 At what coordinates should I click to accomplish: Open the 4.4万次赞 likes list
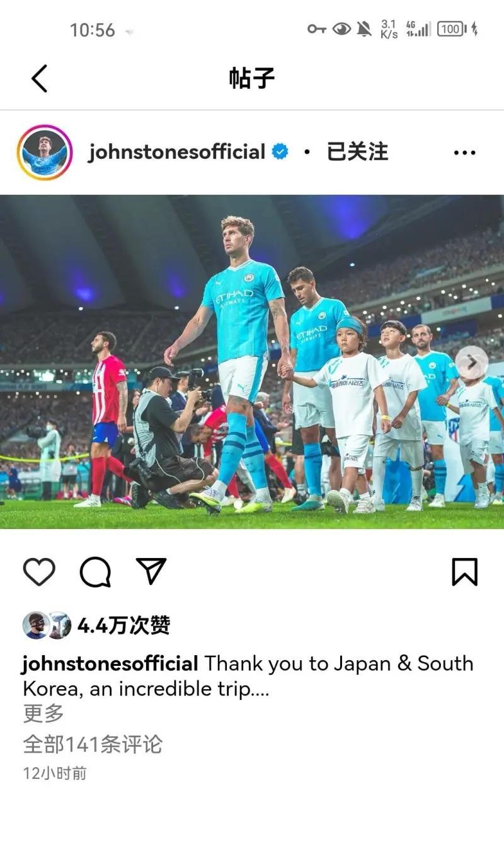(x=123, y=626)
